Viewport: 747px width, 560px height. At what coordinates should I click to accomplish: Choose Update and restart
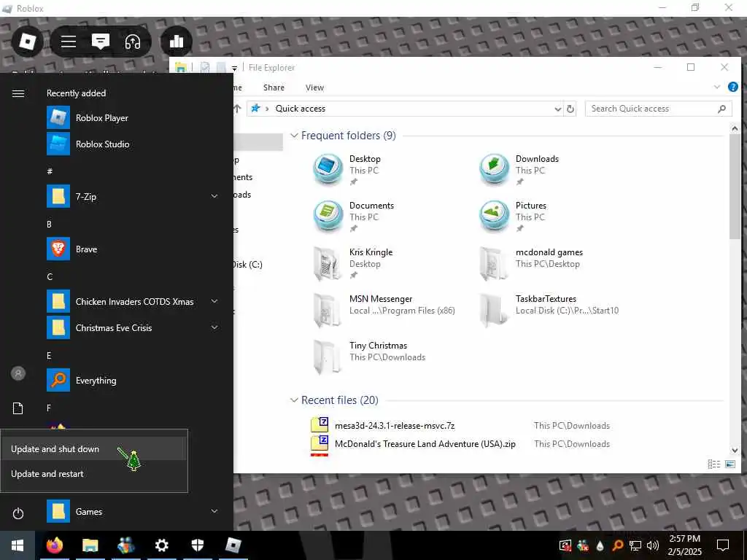click(94, 474)
